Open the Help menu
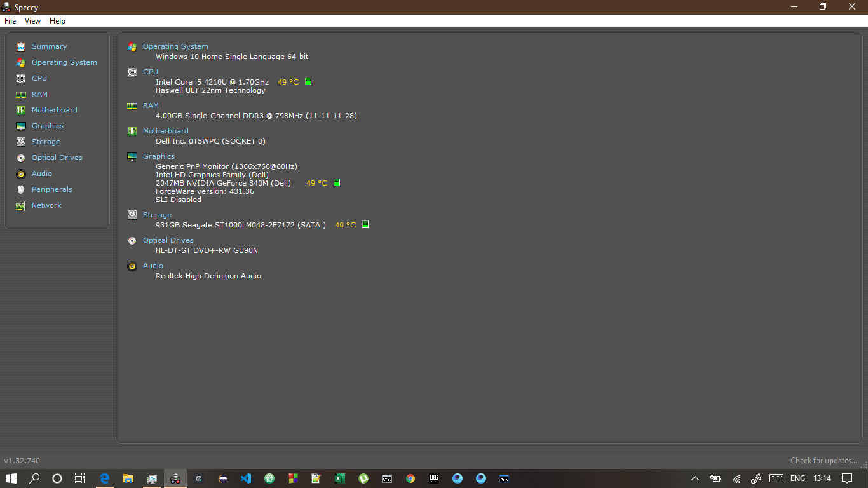 coord(57,21)
